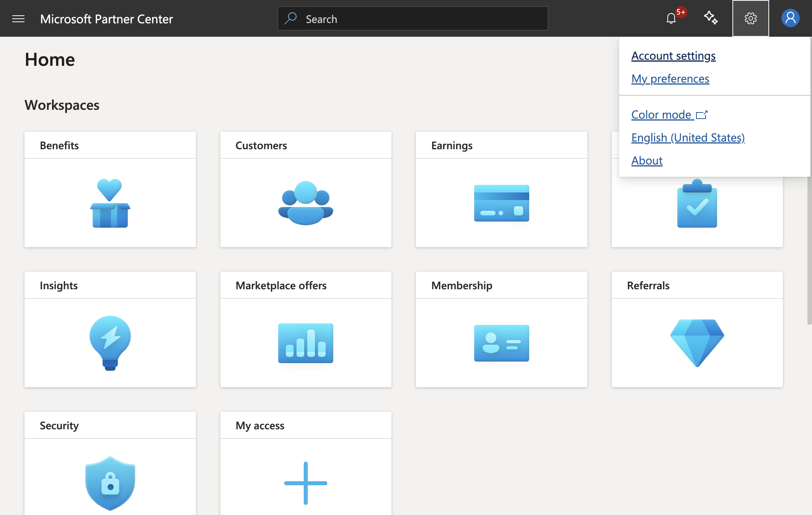Screen dimensions: 812x515
Task: Open the hamburger navigation menu
Action: (18, 19)
